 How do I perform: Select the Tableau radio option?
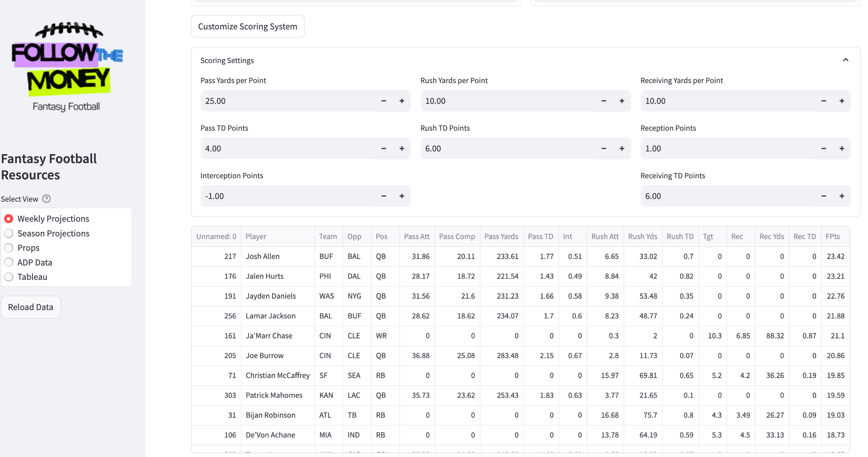pyautogui.click(x=9, y=277)
